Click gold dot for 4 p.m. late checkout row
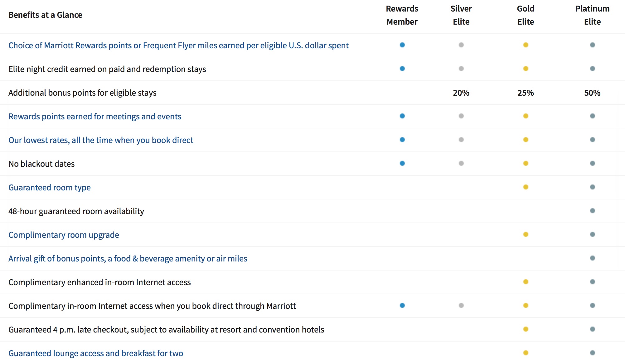 (x=526, y=329)
